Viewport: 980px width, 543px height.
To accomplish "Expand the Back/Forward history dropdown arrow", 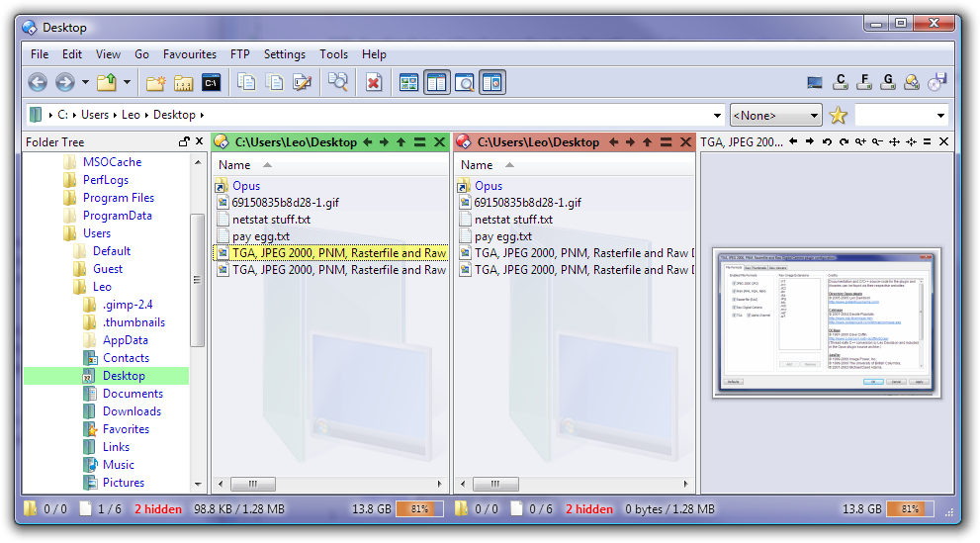I will tap(85, 83).
